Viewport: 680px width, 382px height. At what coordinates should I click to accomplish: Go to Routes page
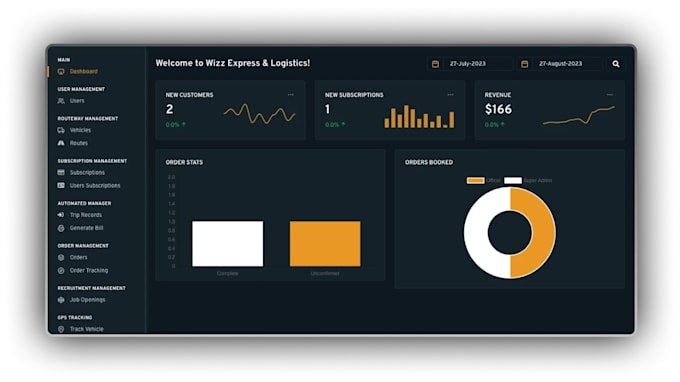[78, 143]
